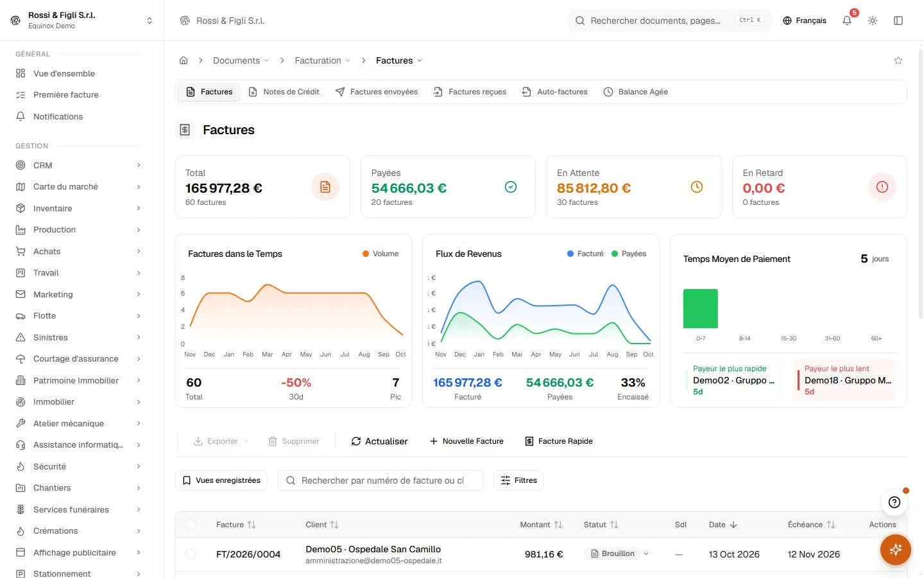Screen dimensions: 924x578
Task: Toggle the side panel layout icon
Action: pos(898,21)
